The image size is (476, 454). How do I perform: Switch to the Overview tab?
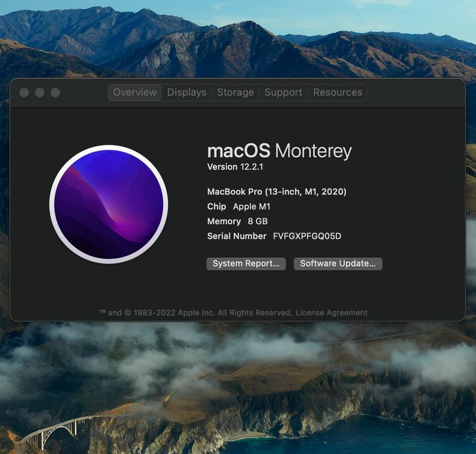click(134, 92)
